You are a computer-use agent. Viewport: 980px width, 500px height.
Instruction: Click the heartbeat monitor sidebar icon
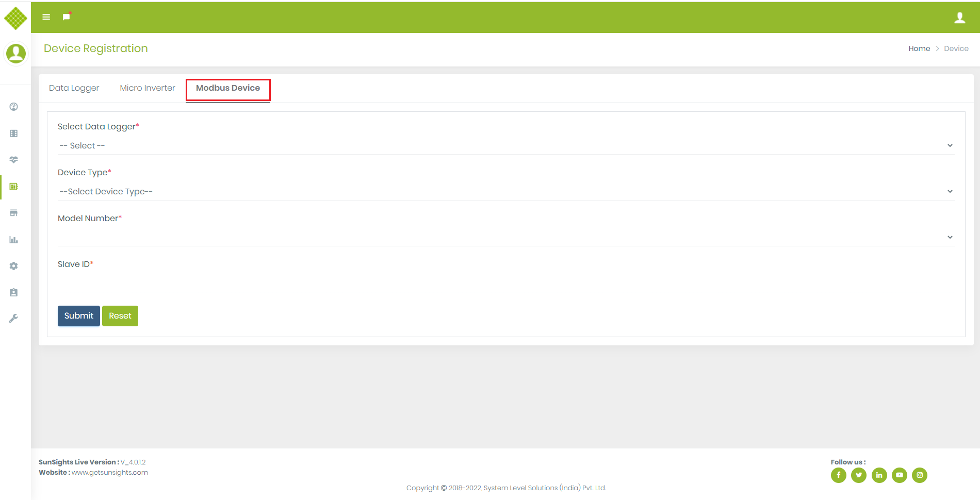(14, 160)
